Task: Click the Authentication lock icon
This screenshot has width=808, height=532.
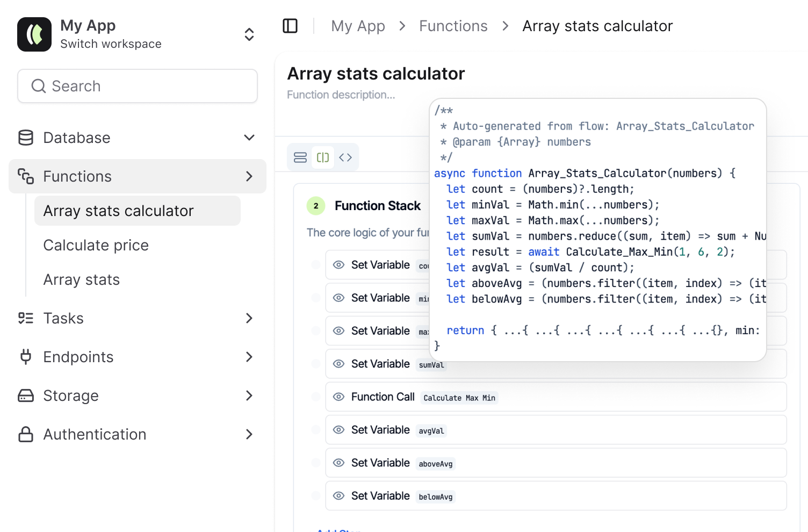Action: (x=26, y=434)
